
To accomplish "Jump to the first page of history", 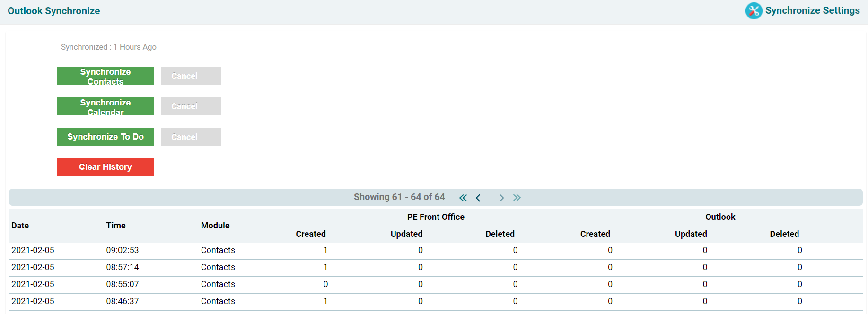I will 463,198.
